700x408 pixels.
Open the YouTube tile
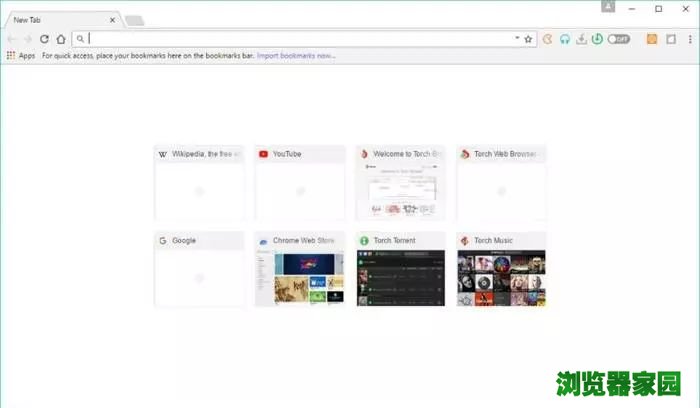pyautogui.click(x=300, y=183)
